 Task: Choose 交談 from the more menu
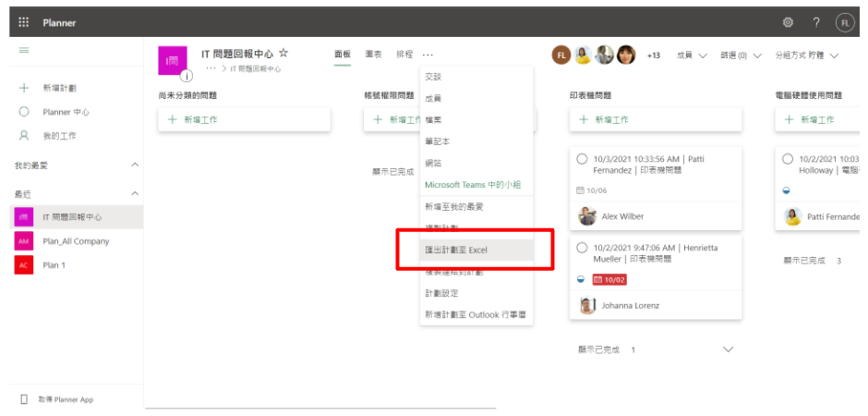(x=476, y=77)
